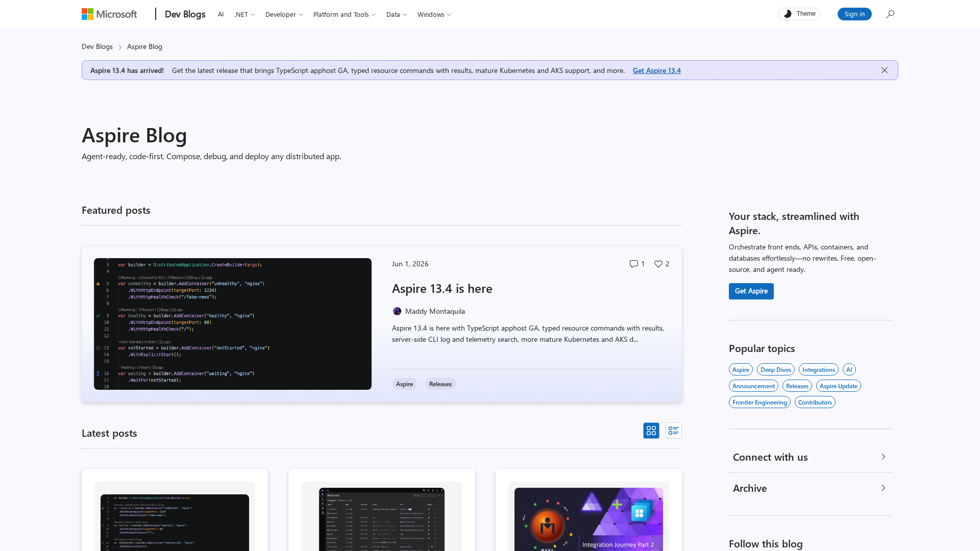Viewport: 980px width, 551px height.
Task: Open the search magnifier icon
Action: click(x=890, y=14)
